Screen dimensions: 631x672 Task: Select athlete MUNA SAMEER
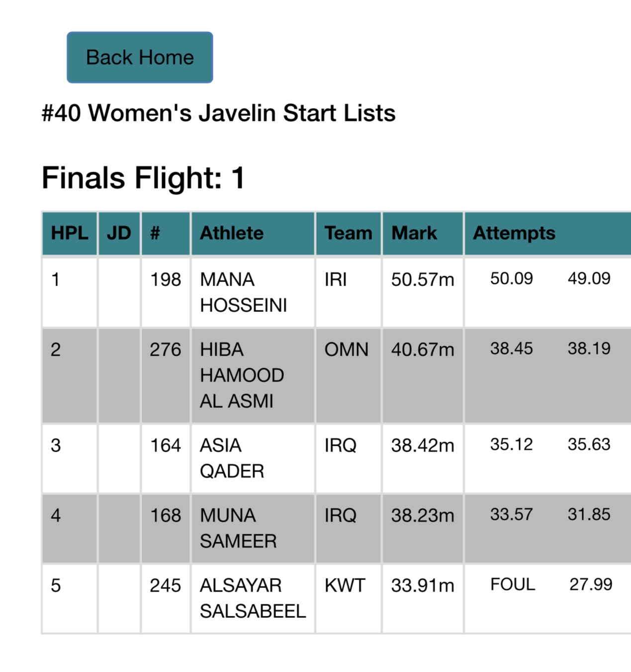point(238,528)
